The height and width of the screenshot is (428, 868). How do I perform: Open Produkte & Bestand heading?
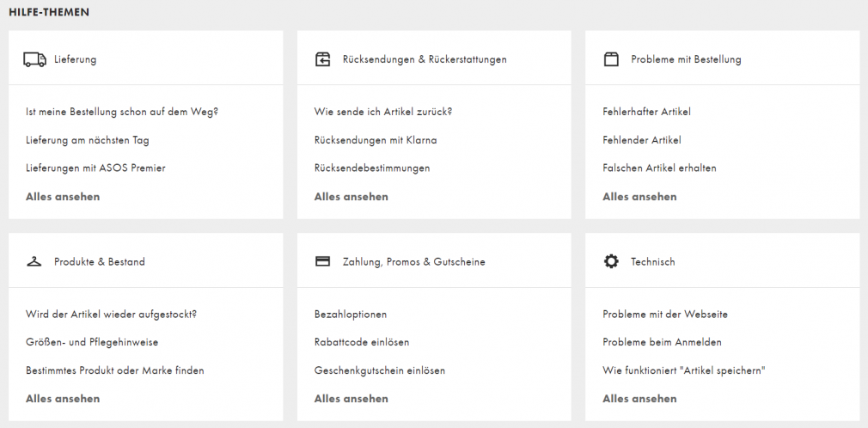point(100,262)
